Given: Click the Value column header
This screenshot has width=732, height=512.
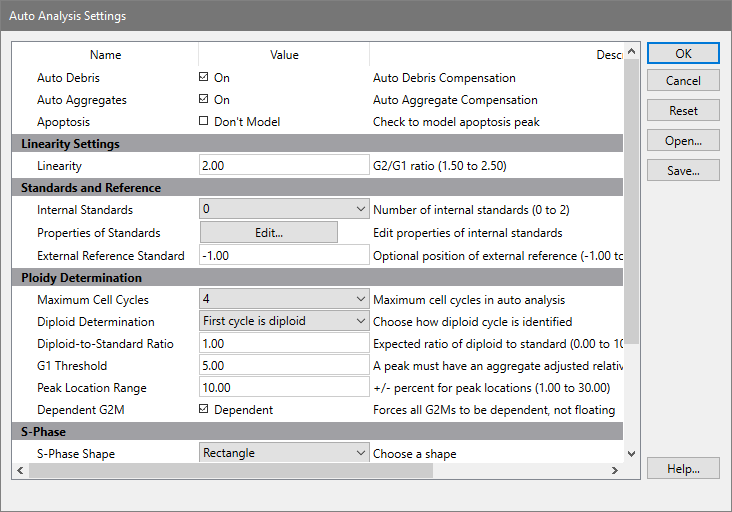Looking at the screenshot, I should pos(284,55).
